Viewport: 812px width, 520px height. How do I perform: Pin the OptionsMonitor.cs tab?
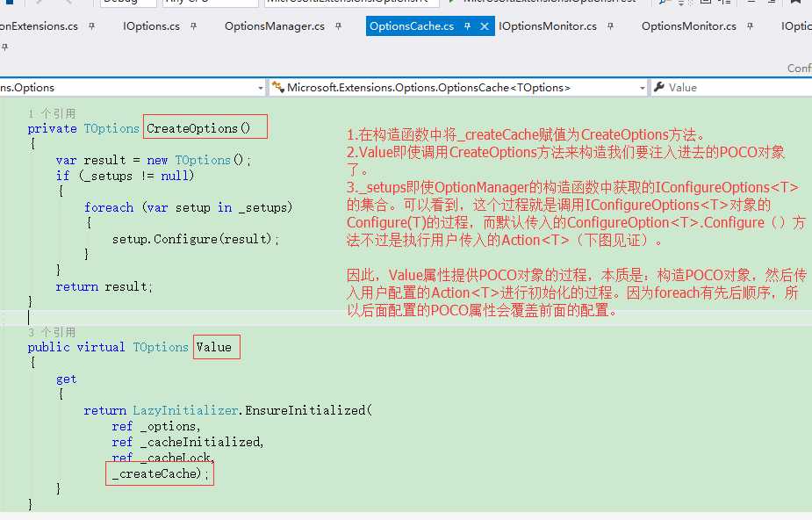[x=750, y=25]
